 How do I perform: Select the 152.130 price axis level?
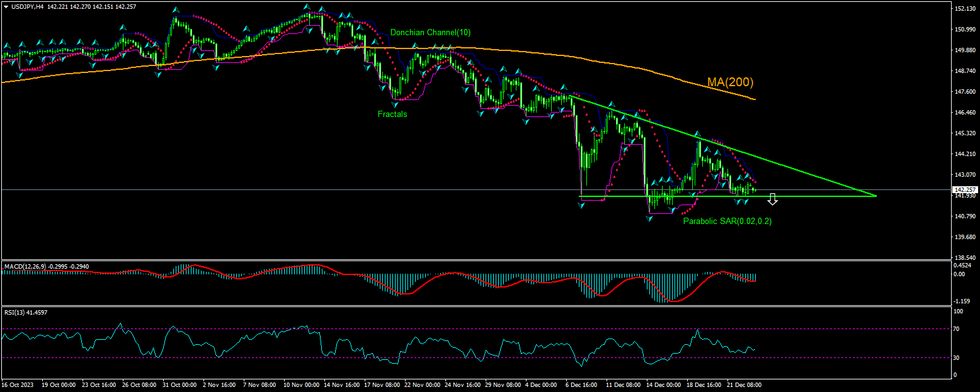(964, 9)
